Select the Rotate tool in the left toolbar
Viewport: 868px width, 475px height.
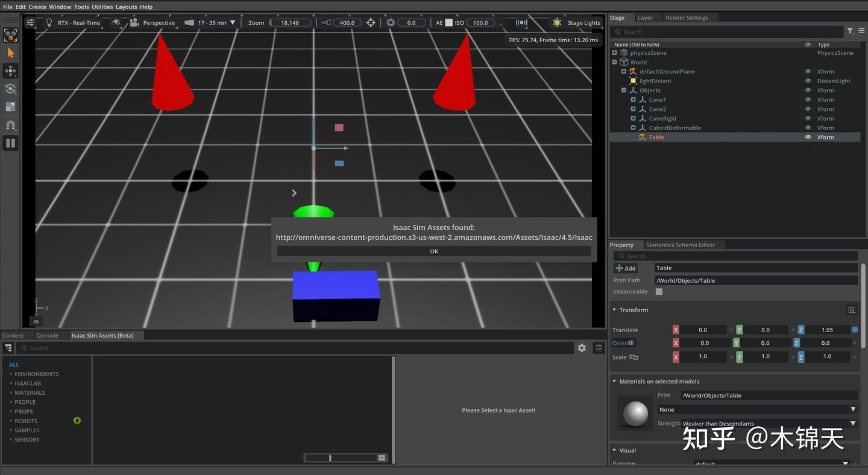click(10, 89)
